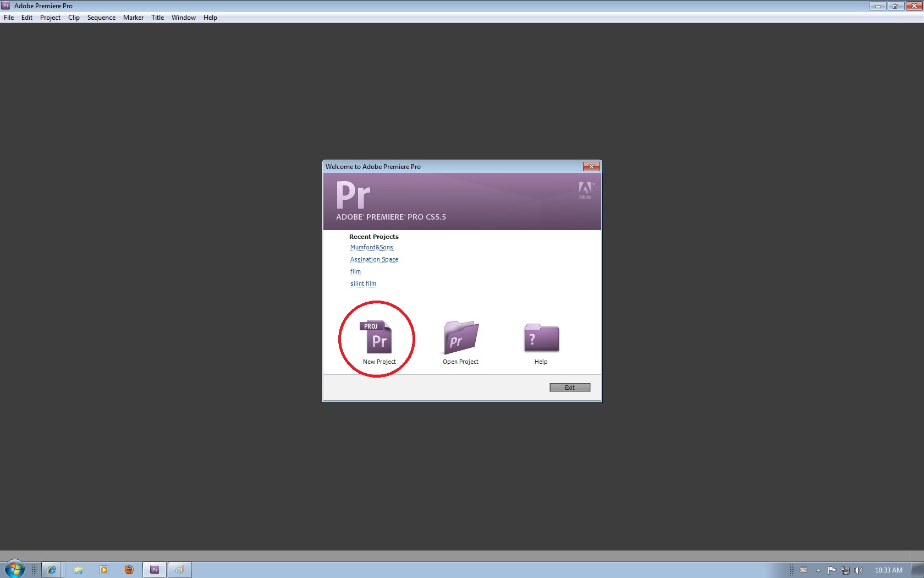This screenshot has width=924, height=578.
Task: Click the keyboard icon in system tray
Action: click(804, 570)
